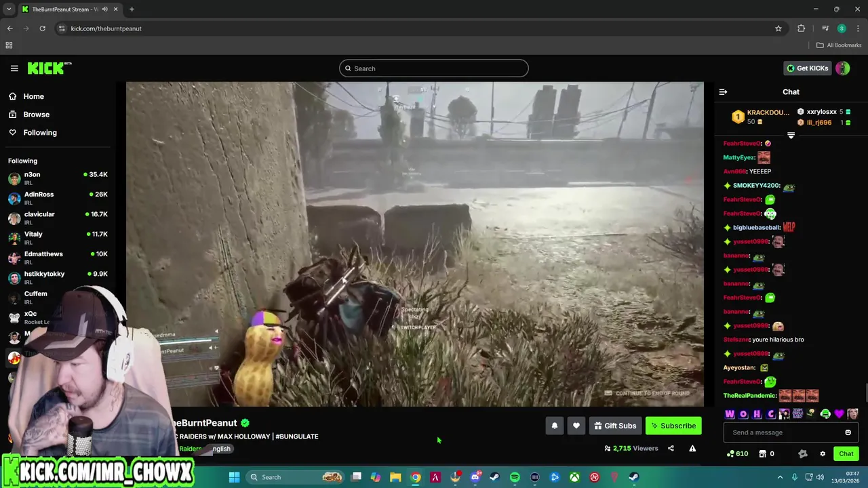Click the username Ayeyostan in chat
The width and height of the screenshot is (868, 488).
[739, 368]
